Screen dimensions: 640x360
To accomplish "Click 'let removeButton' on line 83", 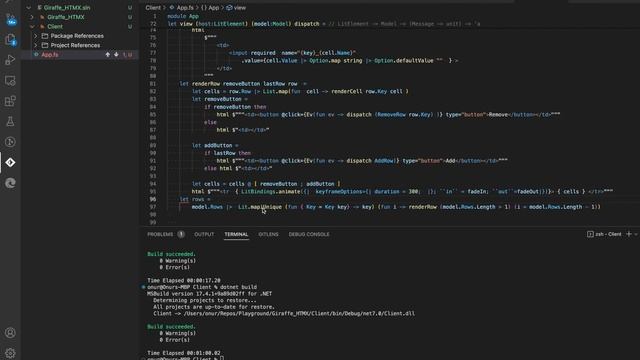I will point(217,99).
